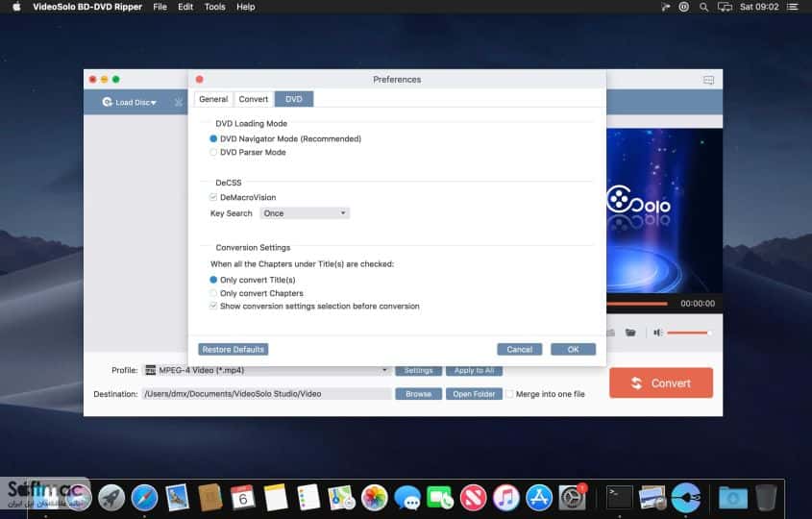
Task: Open Photos from the Dock
Action: [375, 498]
